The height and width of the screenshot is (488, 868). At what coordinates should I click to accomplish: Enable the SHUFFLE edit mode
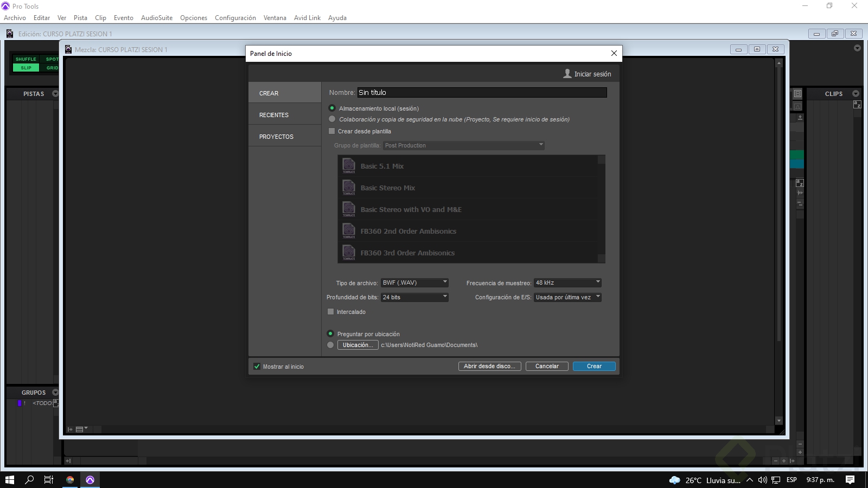25,59
